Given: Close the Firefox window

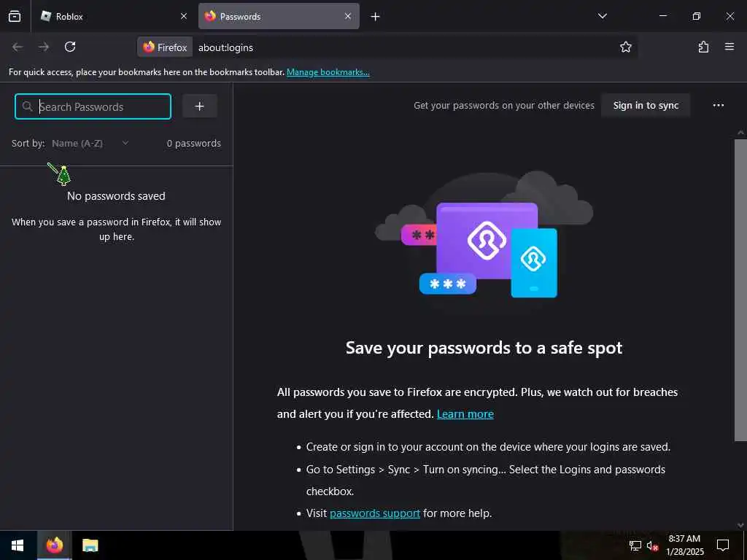Looking at the screenshot, I should 729,16.
